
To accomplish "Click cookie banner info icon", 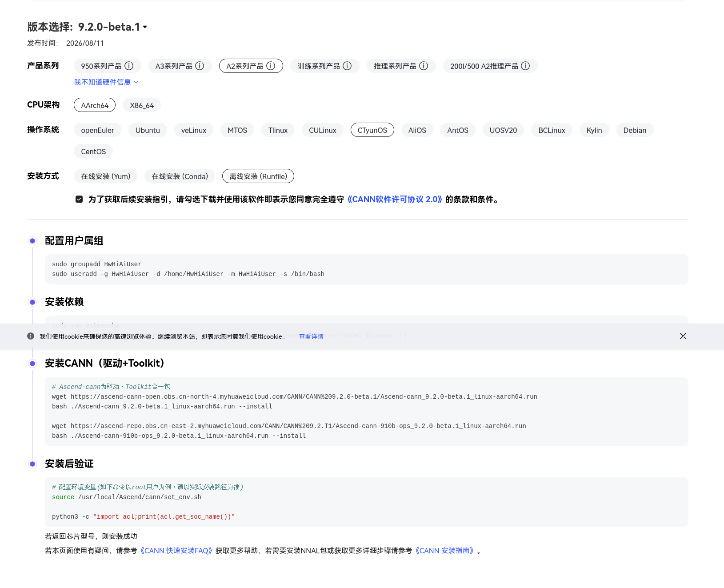I will pyautogui.click(x=31, y=336).
